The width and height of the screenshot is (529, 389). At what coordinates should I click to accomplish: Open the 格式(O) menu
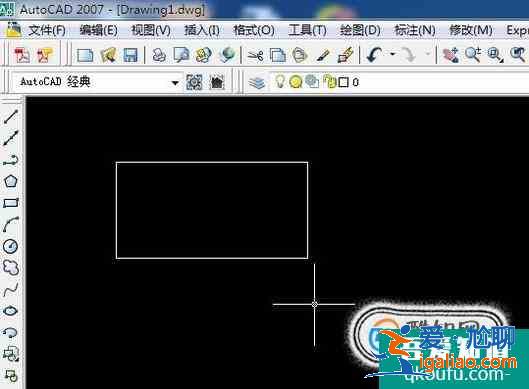tap(254, 31)
